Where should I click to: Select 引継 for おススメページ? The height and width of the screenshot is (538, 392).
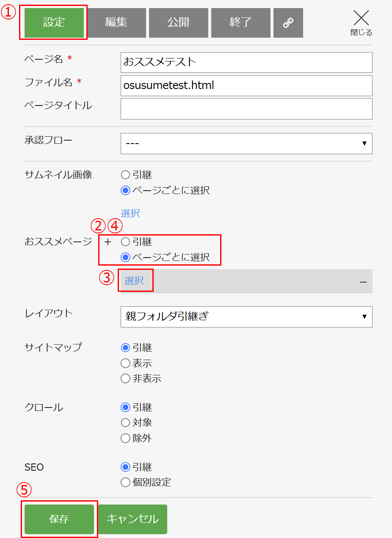[x=125, y=242]
